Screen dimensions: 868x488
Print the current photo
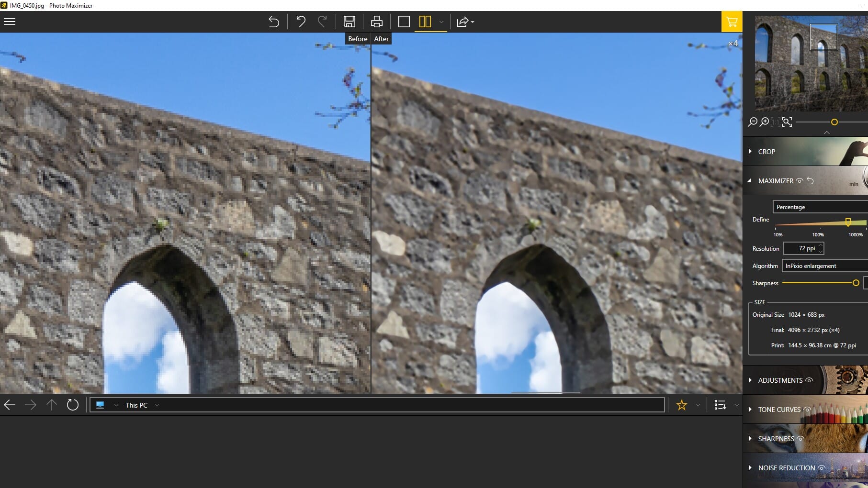tap(376, 22)
